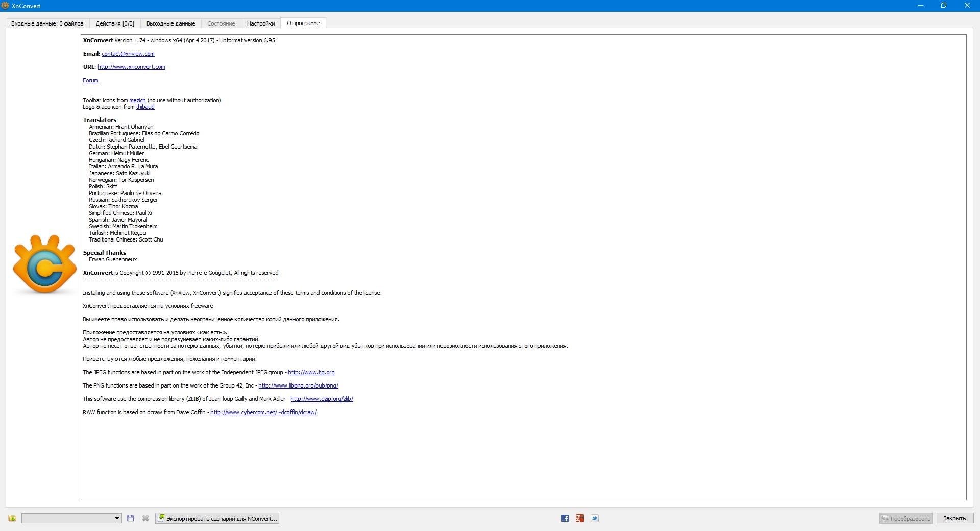Image resolution: width=980 pixels, height=531 pixels.
Task: Open the contact@xnview.com email link
Action: pyautogui.click(x=128, y=54)
